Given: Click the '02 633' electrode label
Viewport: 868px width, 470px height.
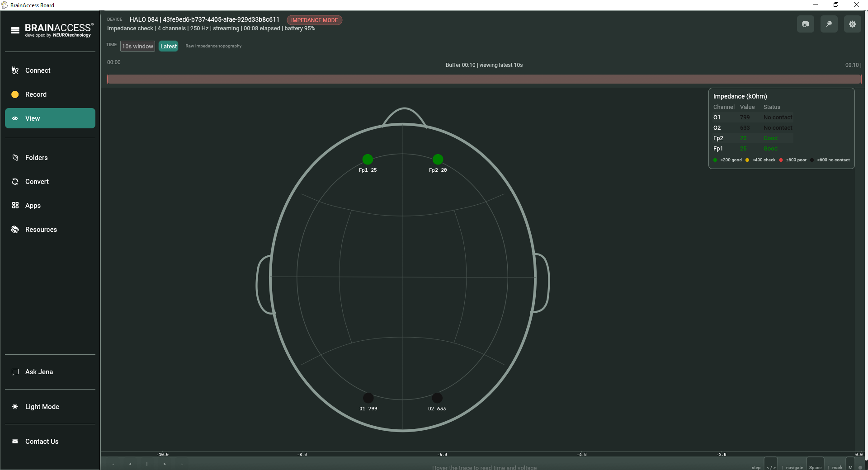Looking at the screenshot, I should tap(437, 409).
